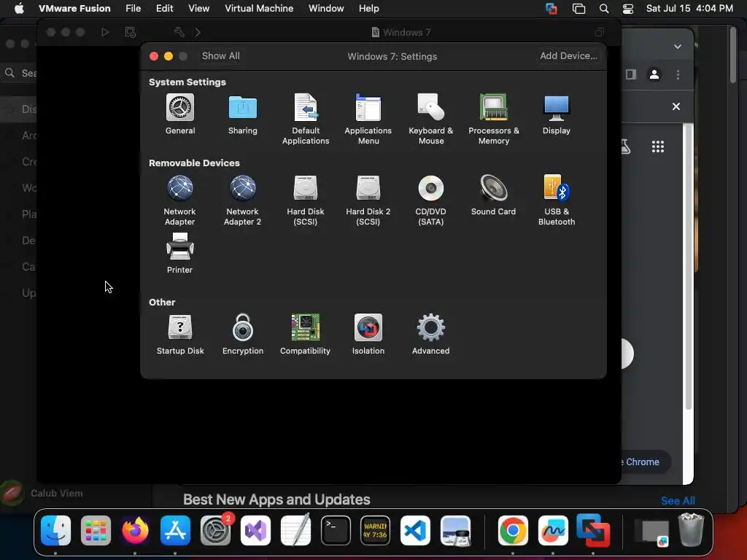Click the view mode icon in the Windows 7 title bar
Viewport: 747px width, 560px height.
tap(600, 32)
